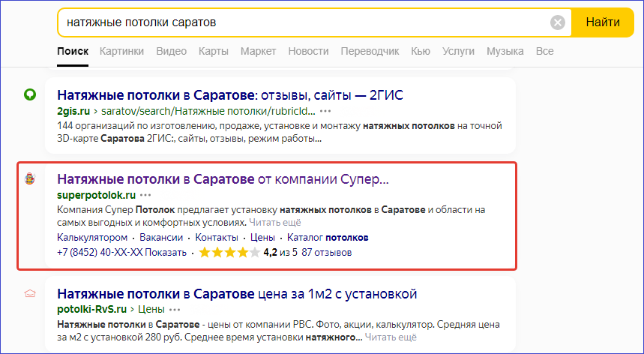Viewport: 644px width, 354px height.
Task: Reveal phone number via Показать
Action: pyautogui.click(x=166, y=253)
